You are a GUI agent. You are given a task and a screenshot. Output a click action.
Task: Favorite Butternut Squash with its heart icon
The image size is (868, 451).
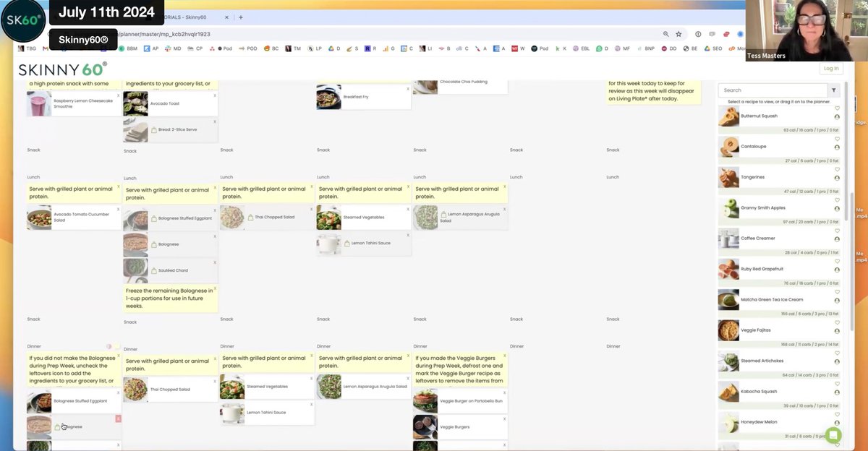[x=837, y=108]
